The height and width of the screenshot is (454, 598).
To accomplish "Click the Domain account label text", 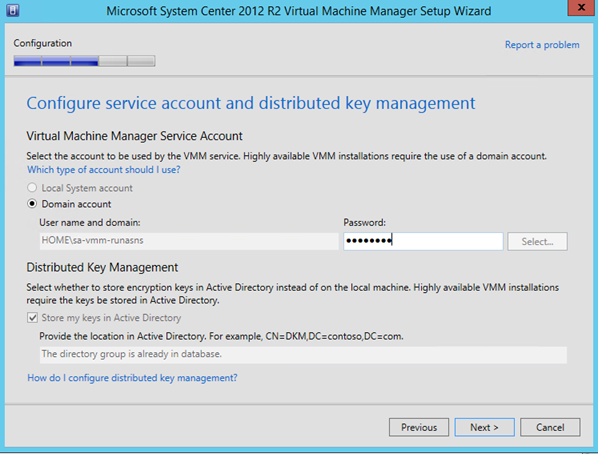I will tap(76, 204).
